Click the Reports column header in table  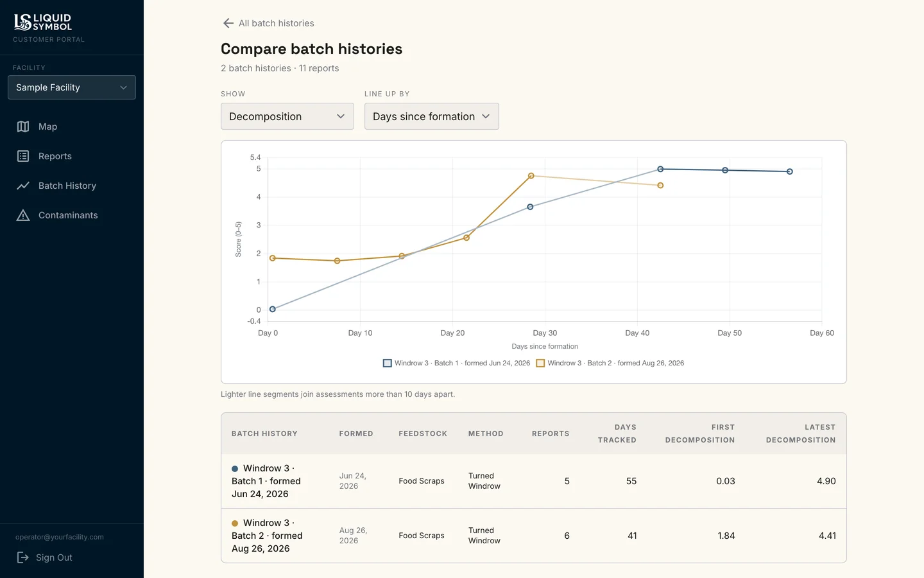point(551,433)
